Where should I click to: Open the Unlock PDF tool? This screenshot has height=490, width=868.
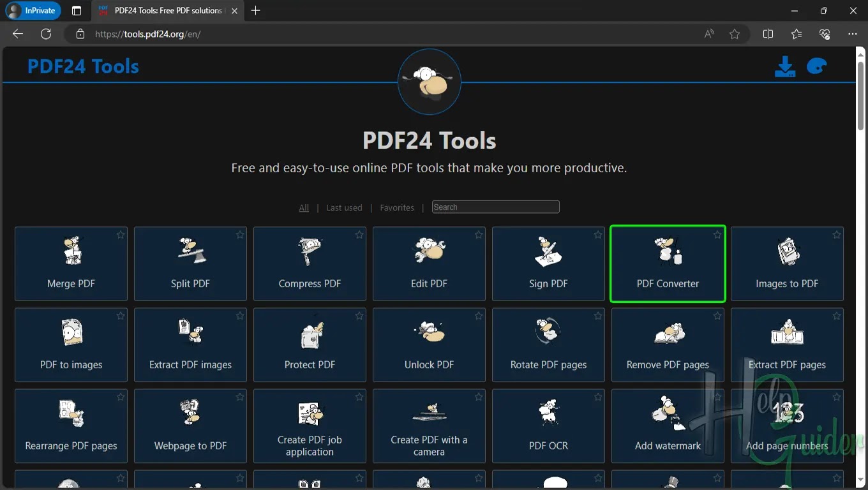tap(429, 345)
